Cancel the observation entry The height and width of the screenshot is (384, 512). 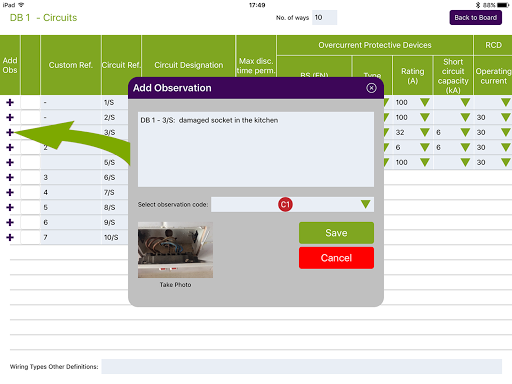click(336, 258)
